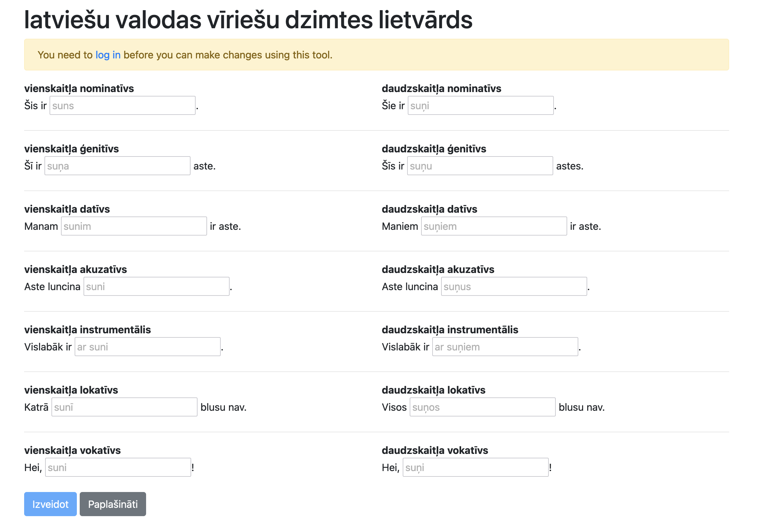Select the daudzskaitļa ģenitīvs text box

coord(480,166)
